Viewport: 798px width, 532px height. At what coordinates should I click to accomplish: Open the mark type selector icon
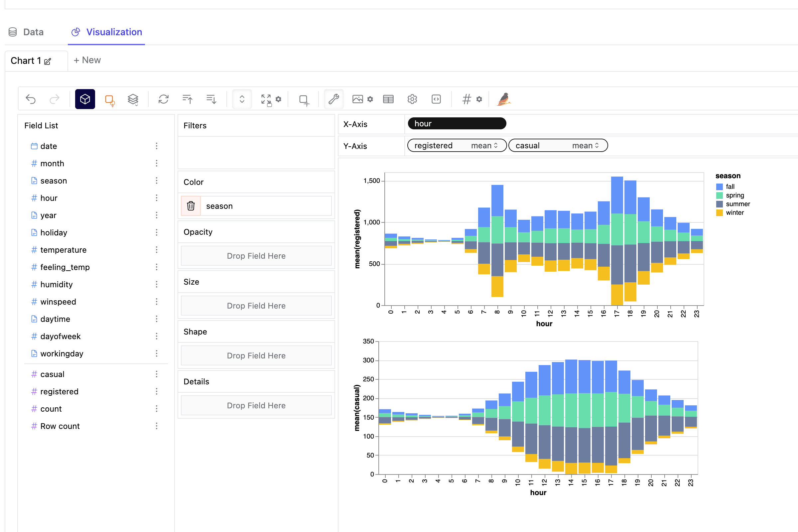110,100
